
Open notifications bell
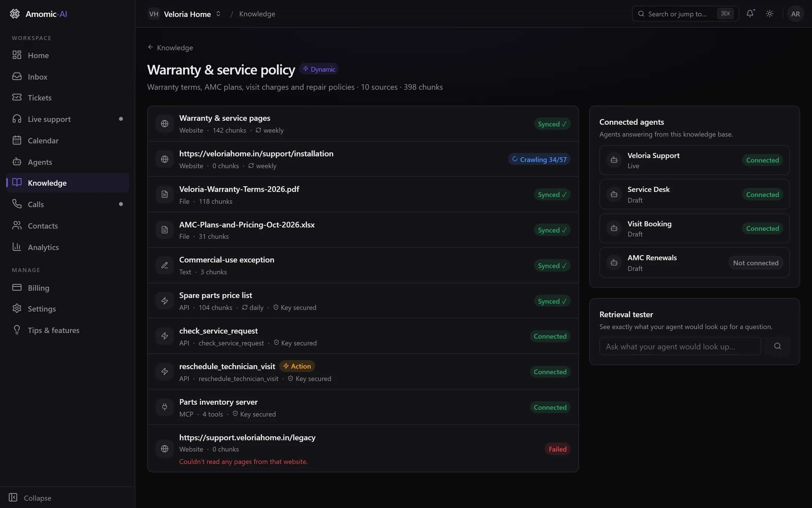[x=750, y=14]
